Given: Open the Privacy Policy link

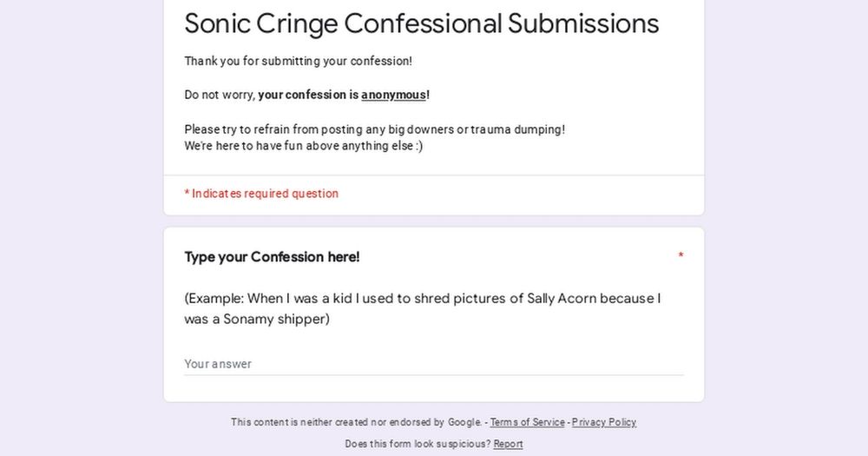Looking at the screenshot, I should coord(603,422).
